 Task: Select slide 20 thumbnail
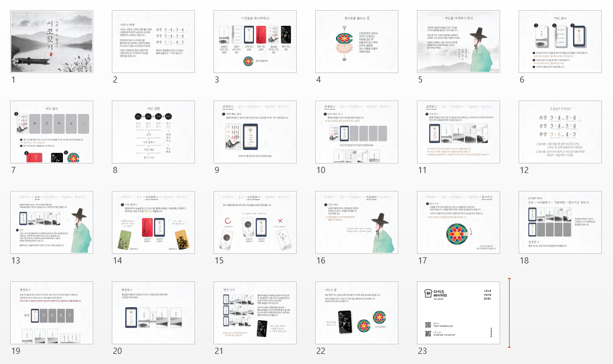[153, 313]
